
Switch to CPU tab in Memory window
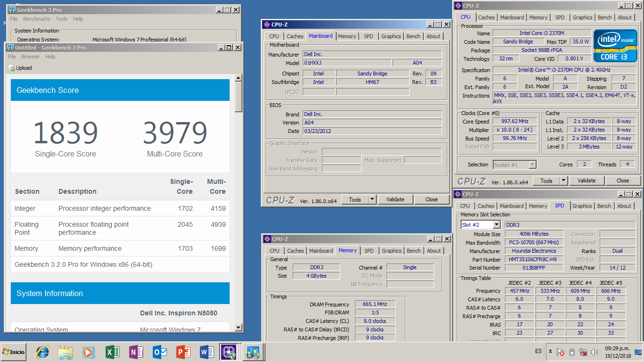point(275,251)
